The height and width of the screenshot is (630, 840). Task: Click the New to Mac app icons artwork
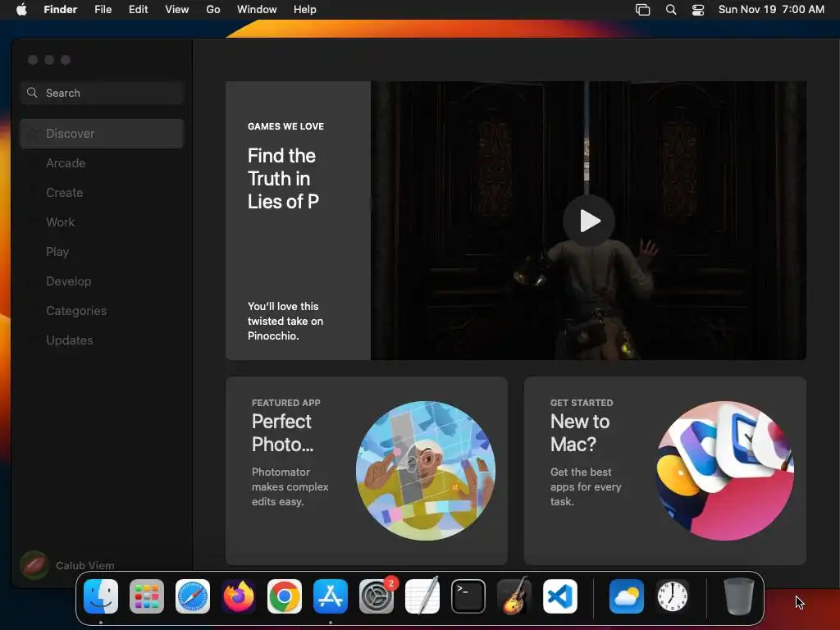tap(724, 470)
